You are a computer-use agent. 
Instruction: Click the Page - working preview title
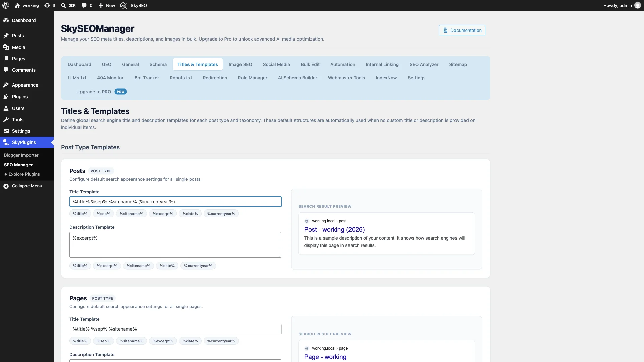(x=325, y=357)
